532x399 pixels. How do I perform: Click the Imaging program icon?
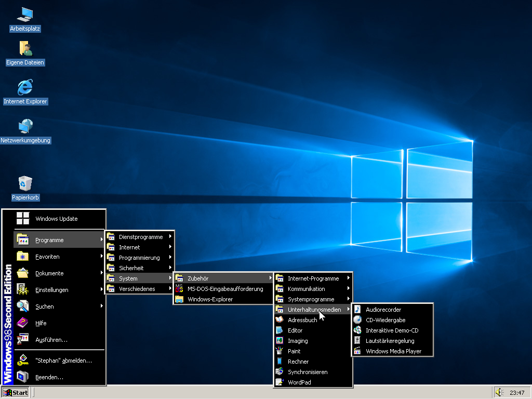point(279,341)
